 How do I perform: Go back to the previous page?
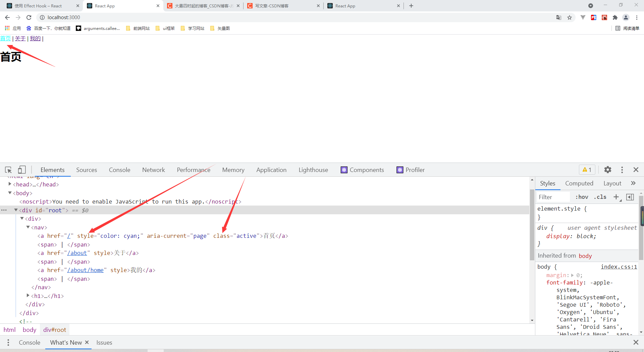coord(7,17)
